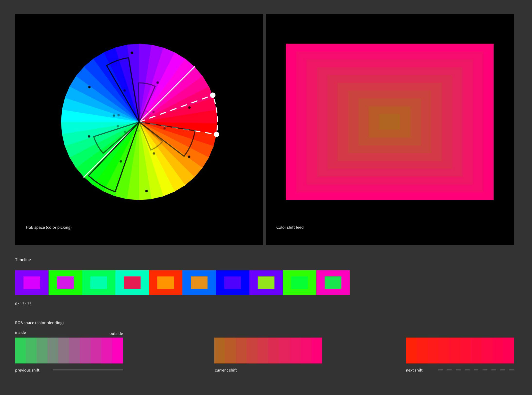Screen dimensions: 532x395
Task: Click the timestamp reading 0:13:25
Action: (23, 304)
